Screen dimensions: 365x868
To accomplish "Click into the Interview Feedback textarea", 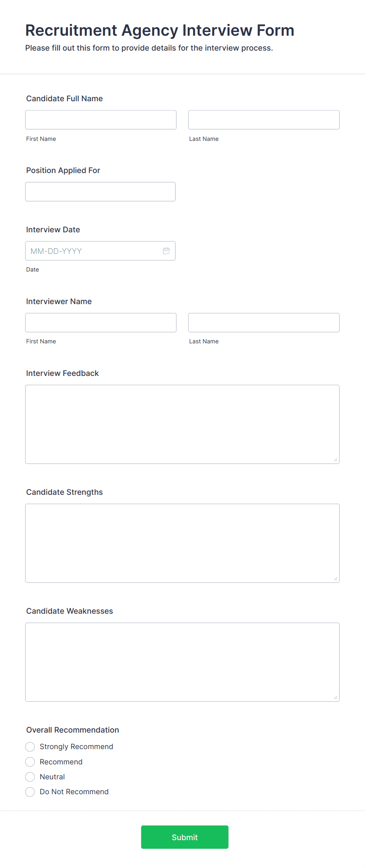I will coord(182,424).
